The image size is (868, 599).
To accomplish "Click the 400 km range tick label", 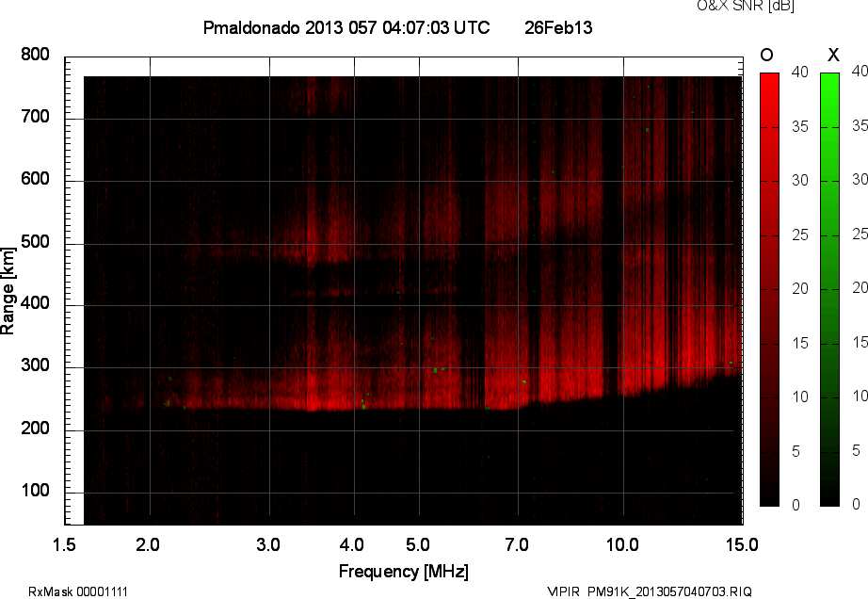I will [35, 303].
